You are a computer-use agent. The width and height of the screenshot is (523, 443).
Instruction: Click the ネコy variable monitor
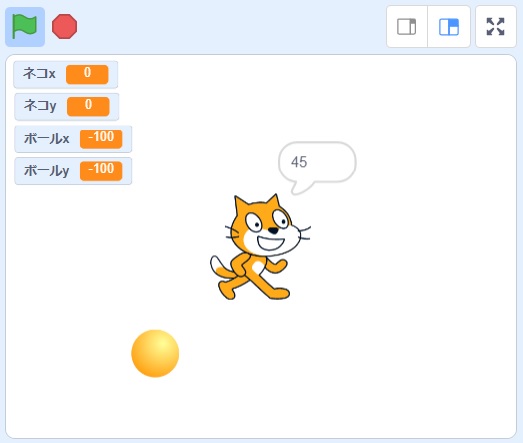(66, 107)
